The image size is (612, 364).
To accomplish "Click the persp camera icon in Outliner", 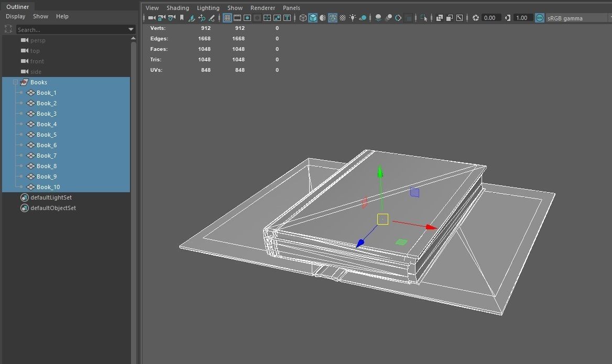I will point(25,40).
